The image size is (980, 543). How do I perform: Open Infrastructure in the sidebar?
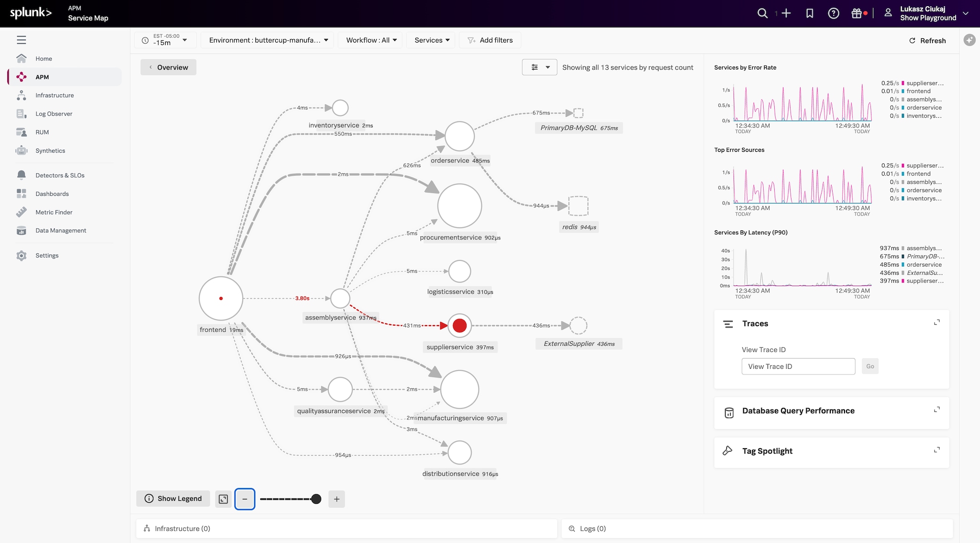(55, 95)
